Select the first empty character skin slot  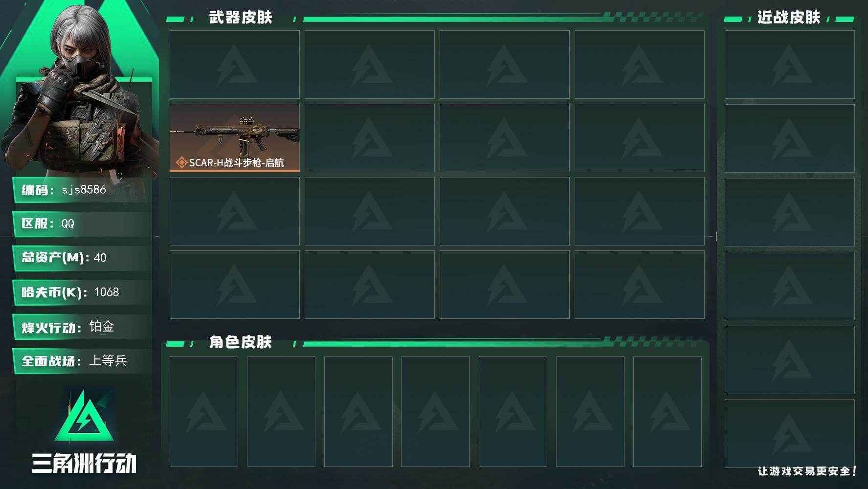[x=204, y=412]
